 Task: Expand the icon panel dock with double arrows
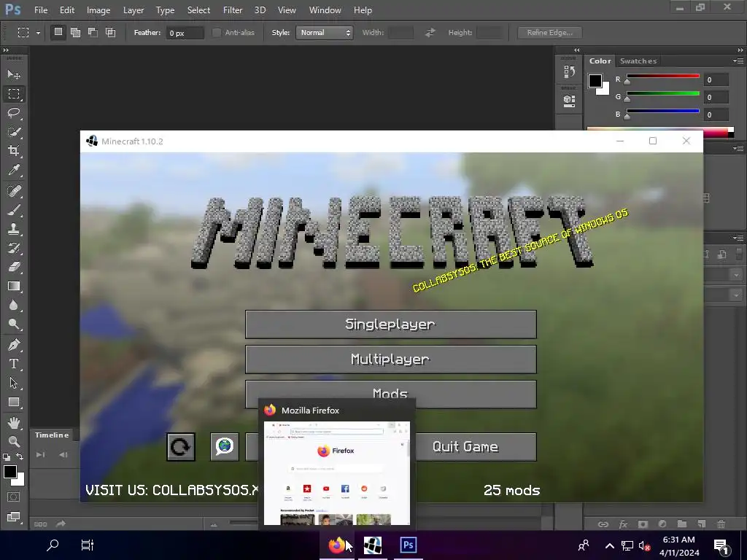click(x=577, y=50)
